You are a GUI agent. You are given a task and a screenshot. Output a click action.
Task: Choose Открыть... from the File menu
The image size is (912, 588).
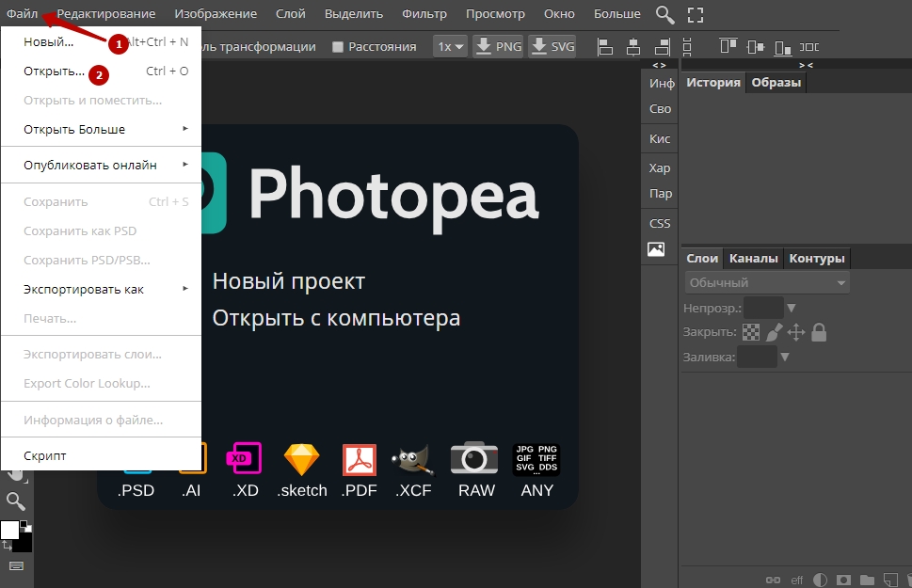[x=54, y=71]
